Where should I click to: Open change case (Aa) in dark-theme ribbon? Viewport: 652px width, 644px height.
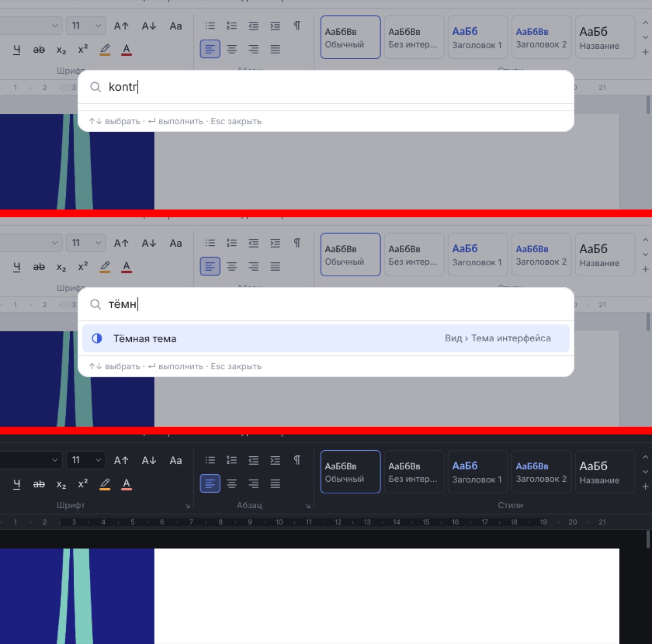click(176, 460)
